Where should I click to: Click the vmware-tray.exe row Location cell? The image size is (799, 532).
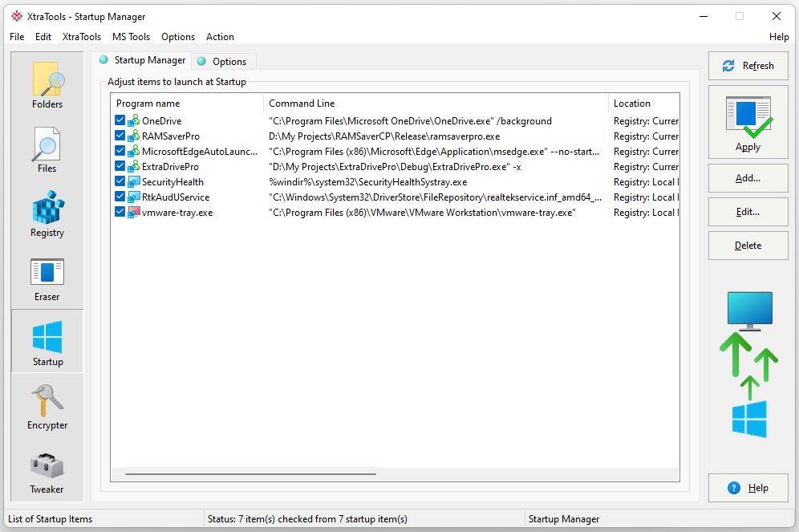[x=646, y=213]
